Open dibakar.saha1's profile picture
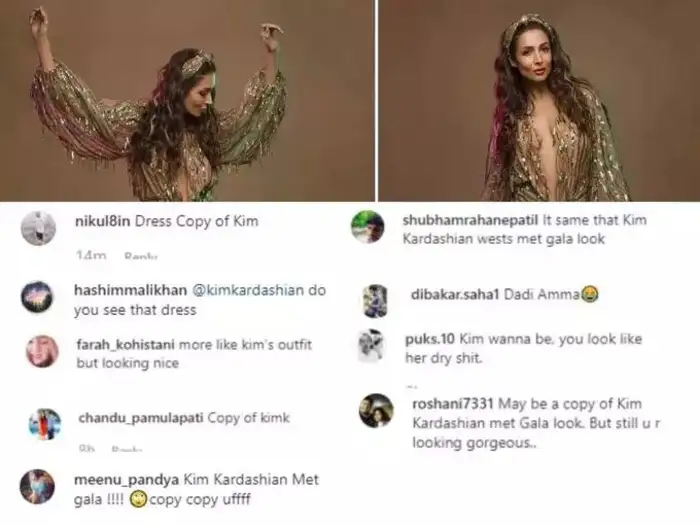700x525 pixels. pos(374,300)
